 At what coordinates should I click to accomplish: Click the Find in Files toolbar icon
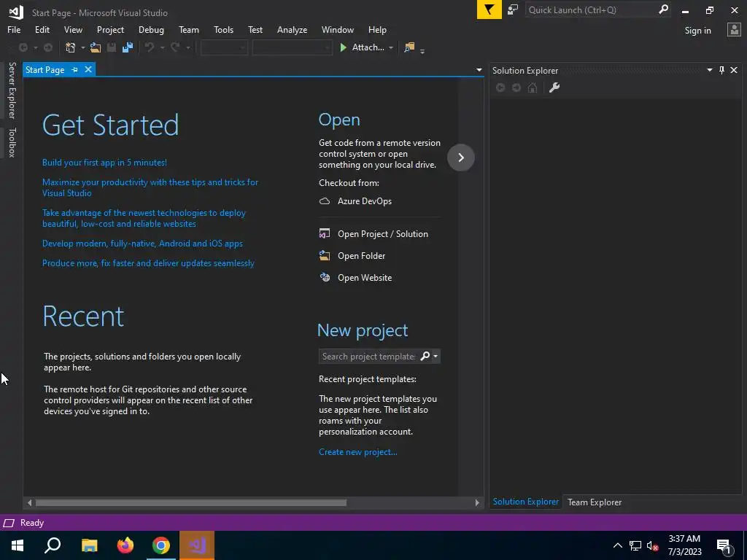pos(409,47)
